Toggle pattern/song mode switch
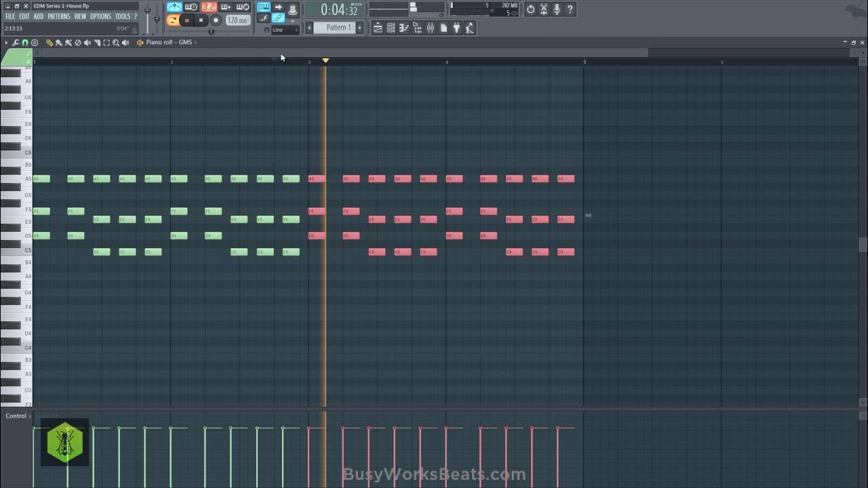This screenshot has width=868, height=488. 172,20
